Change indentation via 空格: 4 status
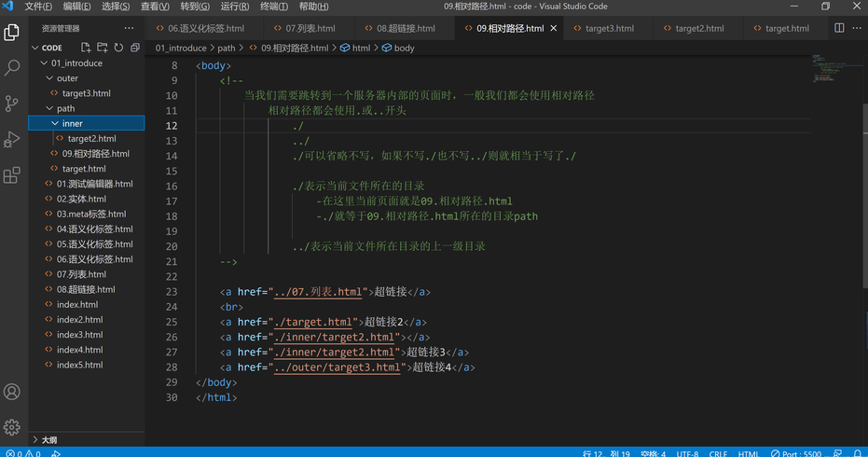Viewport: 868px width, 457px height. pyautogui.click(x=654, y=453)
